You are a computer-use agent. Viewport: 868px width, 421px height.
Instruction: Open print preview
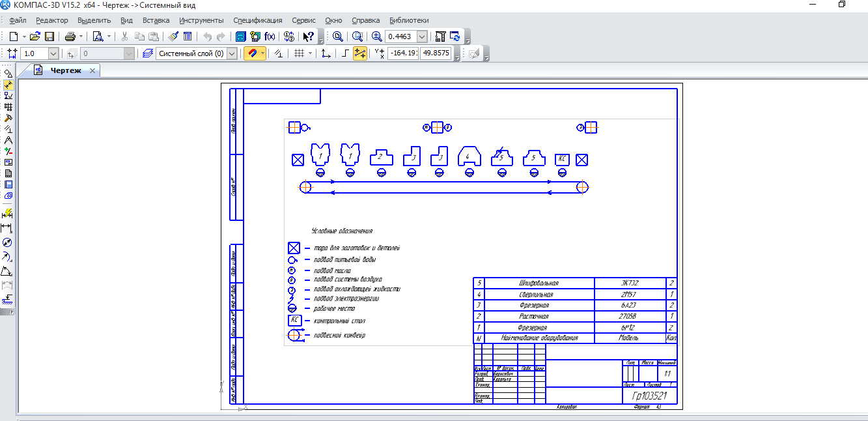[98, 36]
